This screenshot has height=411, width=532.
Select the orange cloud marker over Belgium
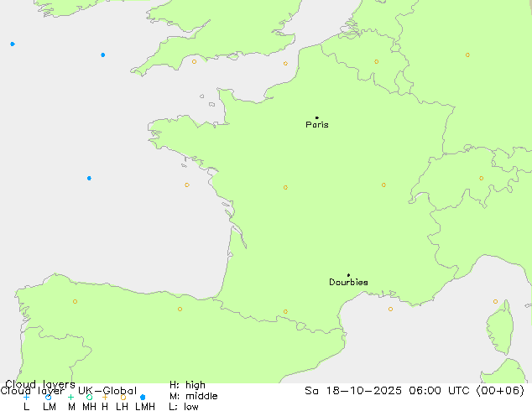coord(376,62)
